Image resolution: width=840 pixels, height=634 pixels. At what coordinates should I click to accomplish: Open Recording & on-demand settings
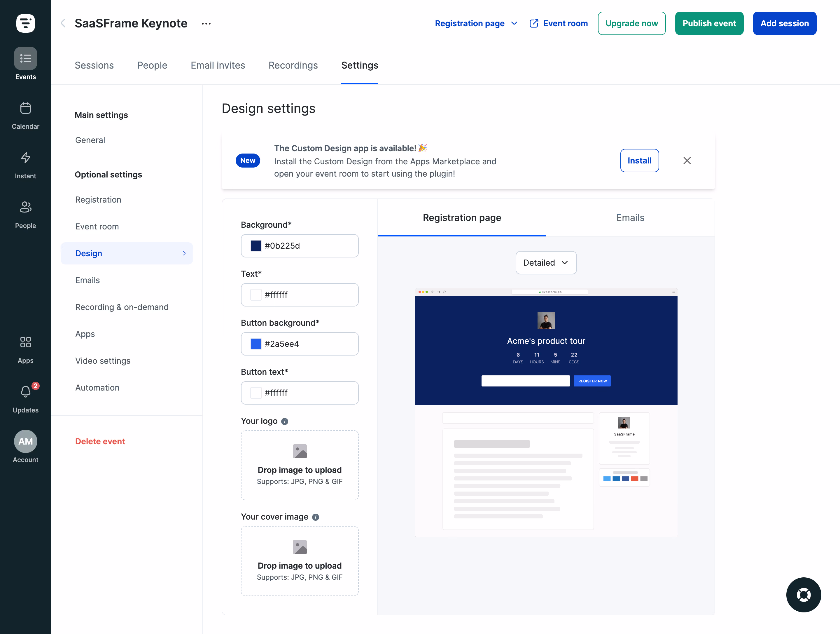pyautogui.click(x=122, y=307)
